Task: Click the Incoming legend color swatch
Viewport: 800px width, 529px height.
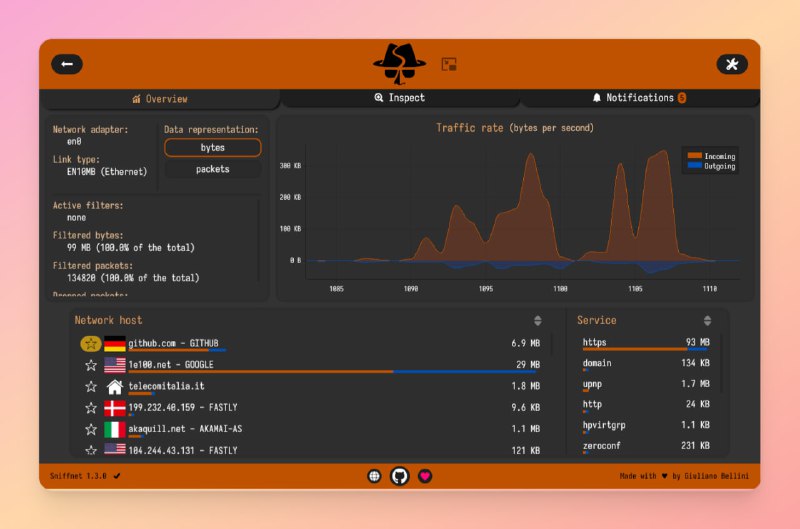Action: [693, 156]
